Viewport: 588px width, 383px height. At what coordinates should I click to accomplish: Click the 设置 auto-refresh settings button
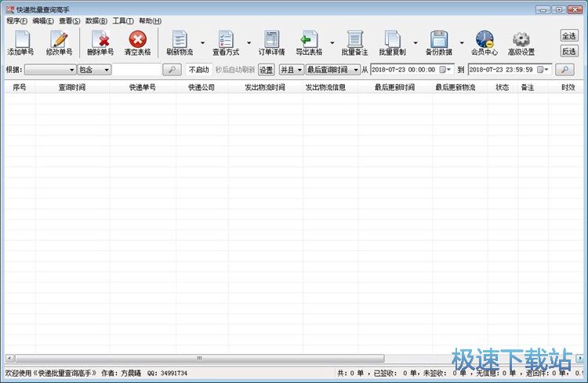click(x=267, y=70)
